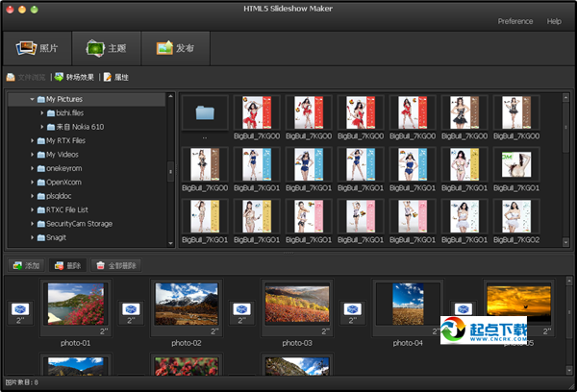
Task: Switch to the 主题 (Theme) tab
Action: pos(106,47)
